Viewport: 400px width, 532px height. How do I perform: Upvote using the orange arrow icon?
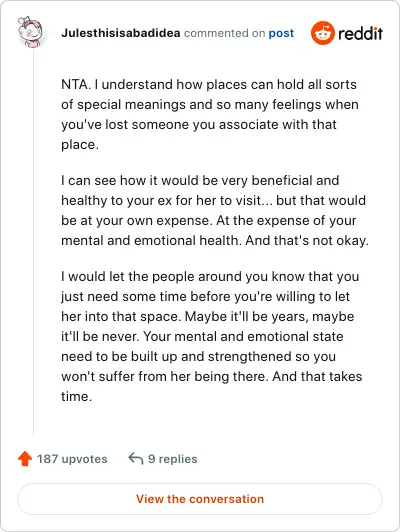point(25,459)
